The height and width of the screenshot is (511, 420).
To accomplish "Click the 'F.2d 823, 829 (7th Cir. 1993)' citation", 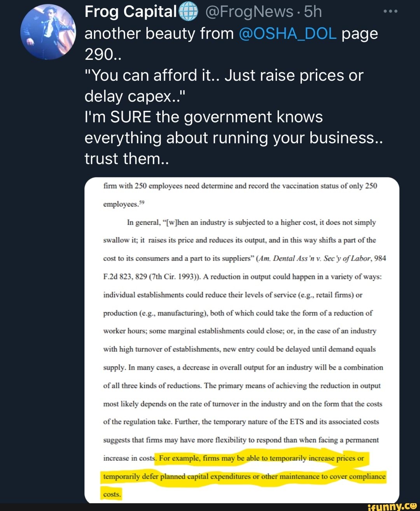I will [152, 277].
